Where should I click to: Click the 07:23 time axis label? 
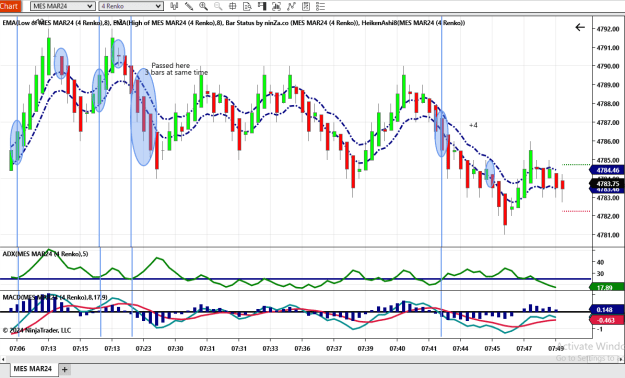pyautogui.click(x=143, y=348)
